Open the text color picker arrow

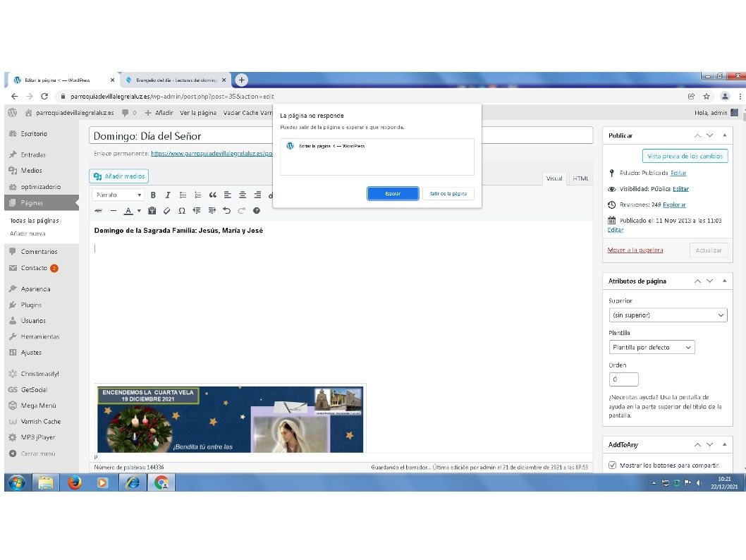pos(139,210)
